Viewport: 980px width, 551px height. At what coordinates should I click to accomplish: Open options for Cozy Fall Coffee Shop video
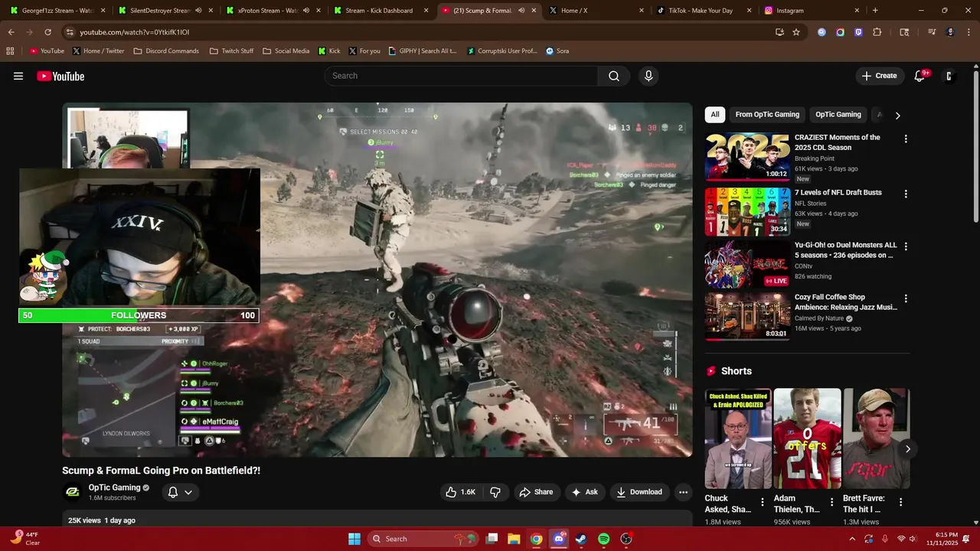[x=906, y=298]
